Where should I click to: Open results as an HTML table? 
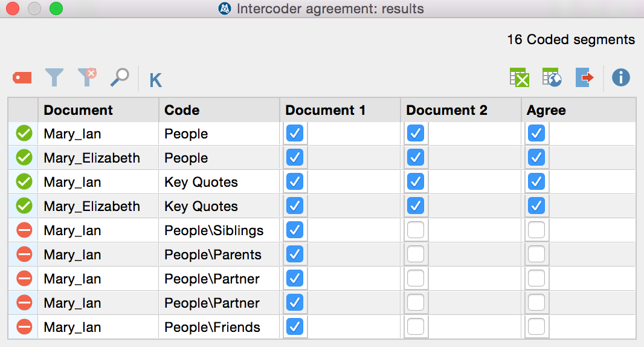552,77
